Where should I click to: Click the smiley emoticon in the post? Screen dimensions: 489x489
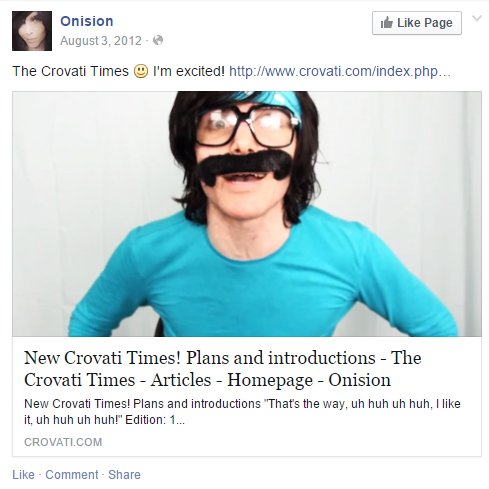click(141, 71)
